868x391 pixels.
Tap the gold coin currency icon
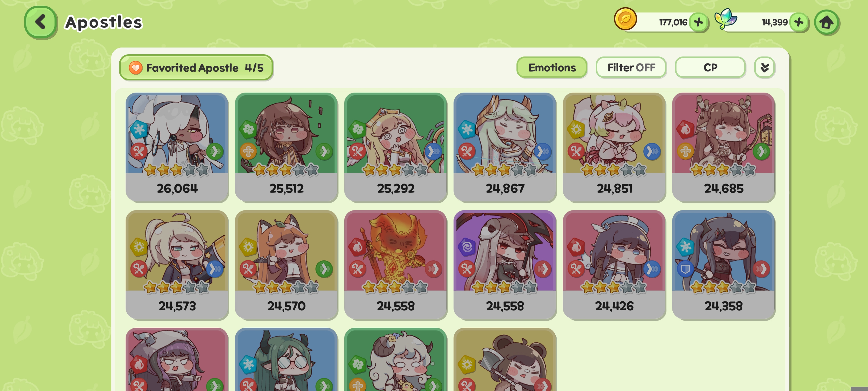(626, 19)
